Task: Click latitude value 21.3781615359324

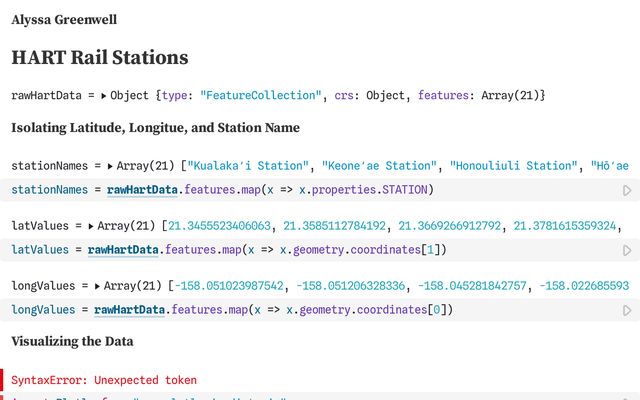Action: point(564,226)
